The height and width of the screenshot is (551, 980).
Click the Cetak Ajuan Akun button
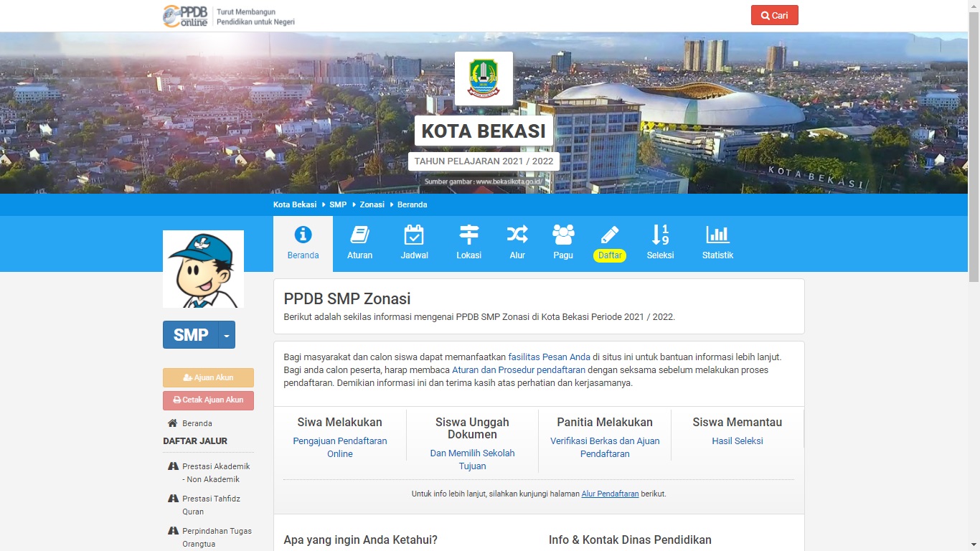tap(208, 400)
